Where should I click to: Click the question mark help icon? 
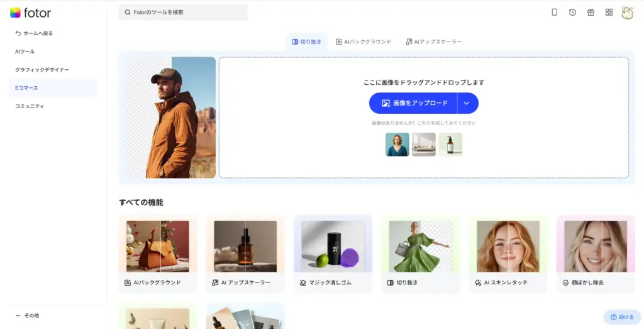point(614,317)
